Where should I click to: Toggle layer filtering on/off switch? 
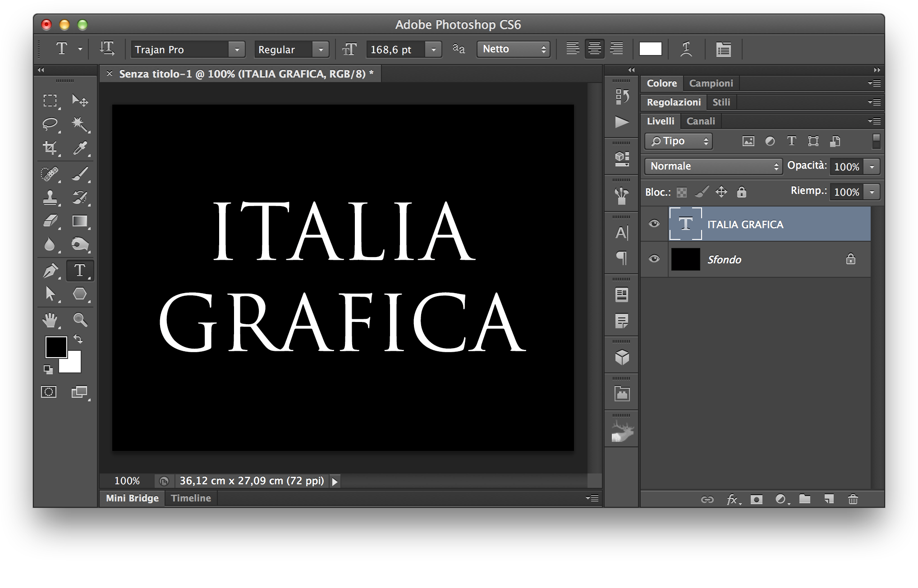click(876, 141)
